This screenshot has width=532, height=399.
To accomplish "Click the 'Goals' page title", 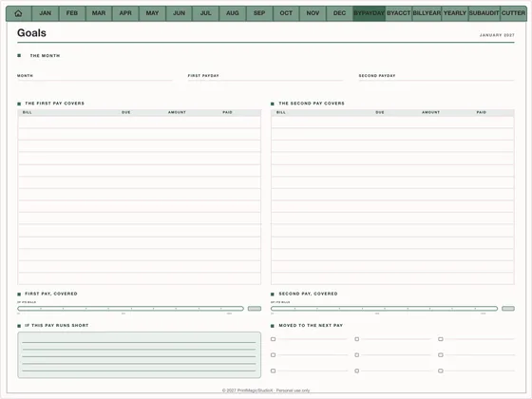I will click(31, 33).
